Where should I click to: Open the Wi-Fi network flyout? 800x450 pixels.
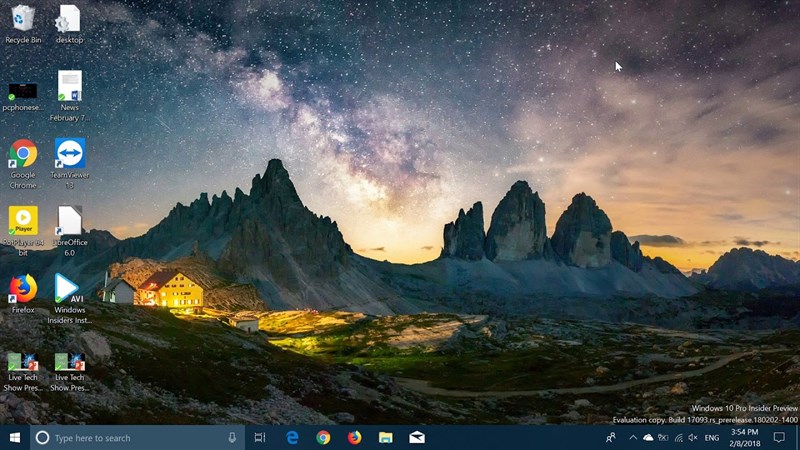tap(679, 438)
